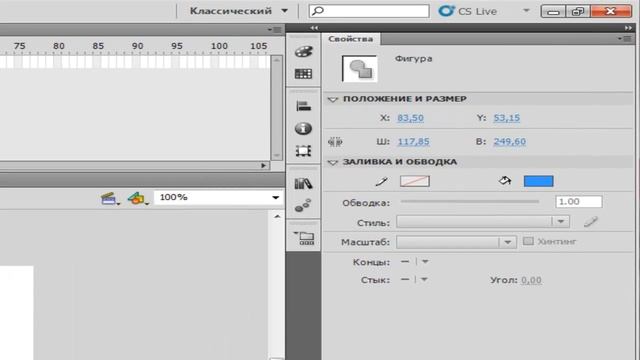Image resolution: width=640 pixels, height=360 pixels.
Task: Click frame 90 on the timeline ruler
Action: [138, 46]
